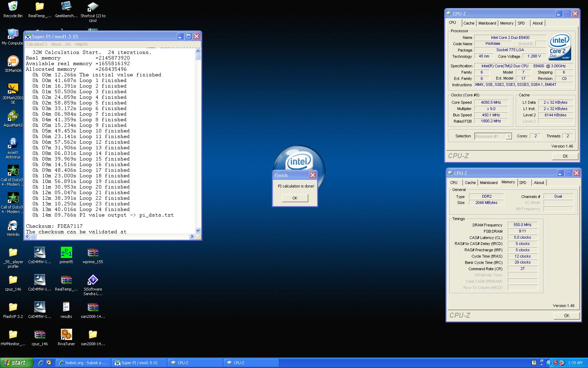Click the Windows start button
The image size is (588, 368).
pos(16,363)
